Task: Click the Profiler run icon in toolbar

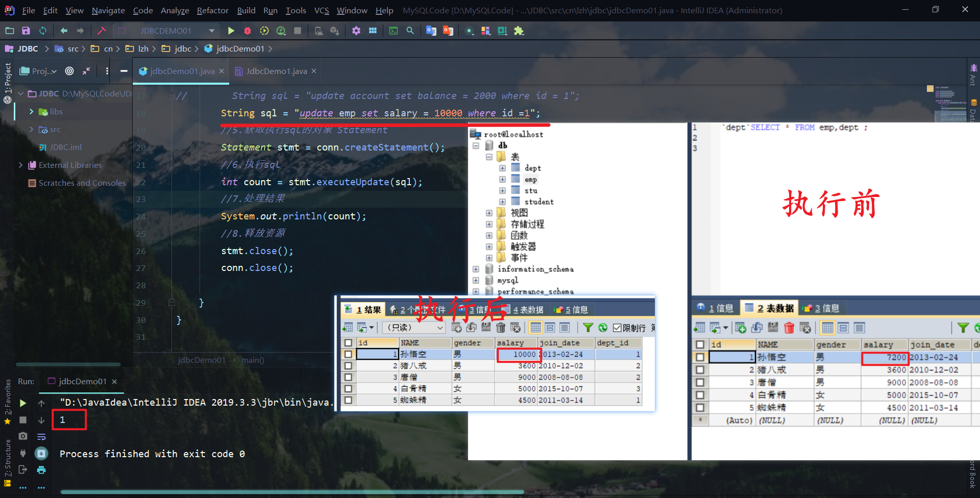Action: [x=281, y=31]
